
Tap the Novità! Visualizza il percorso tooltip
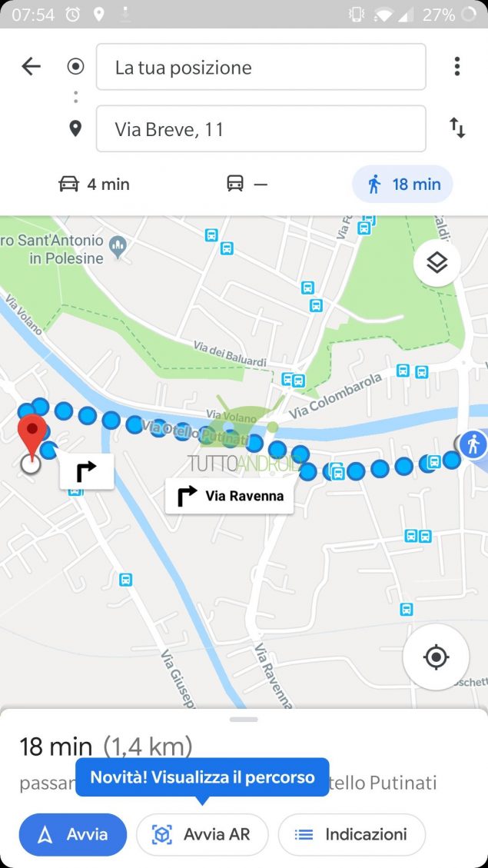tap(202, 777)
